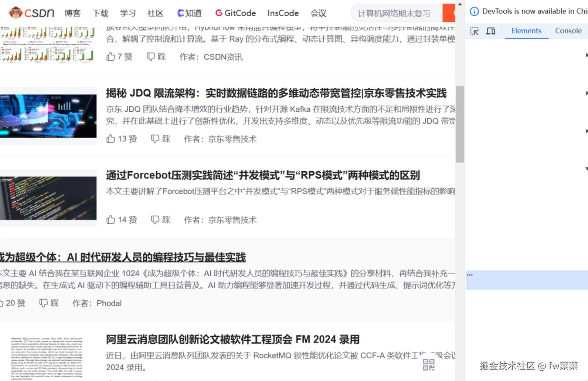Image resolution: width=588 pixels, height=381 pixels.
Task: Toggle the DevTools device toolbar icon
Action: pos(490,31)
